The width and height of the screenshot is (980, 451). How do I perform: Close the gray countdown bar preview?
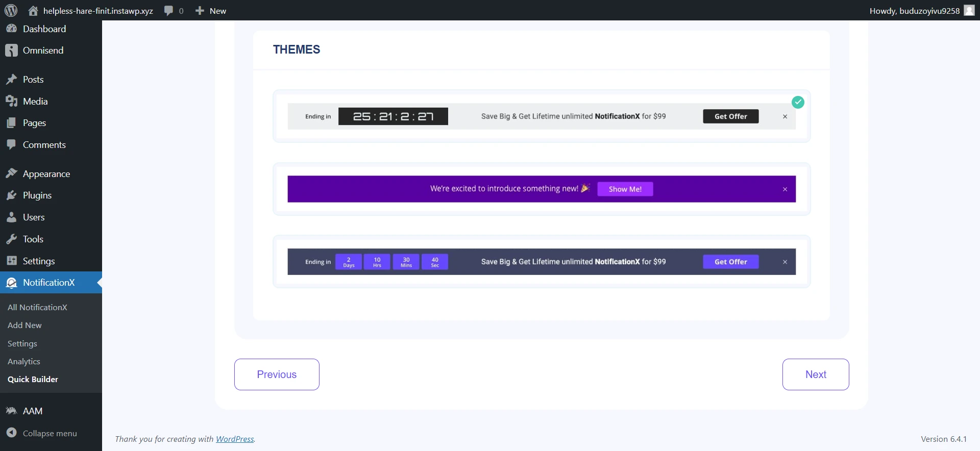785,117
